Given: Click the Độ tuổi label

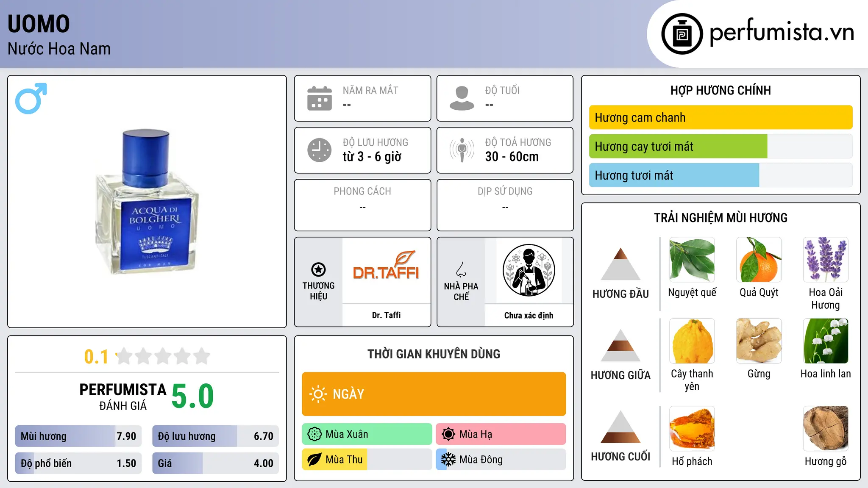Looking at the screenshot, I should 502,90.
